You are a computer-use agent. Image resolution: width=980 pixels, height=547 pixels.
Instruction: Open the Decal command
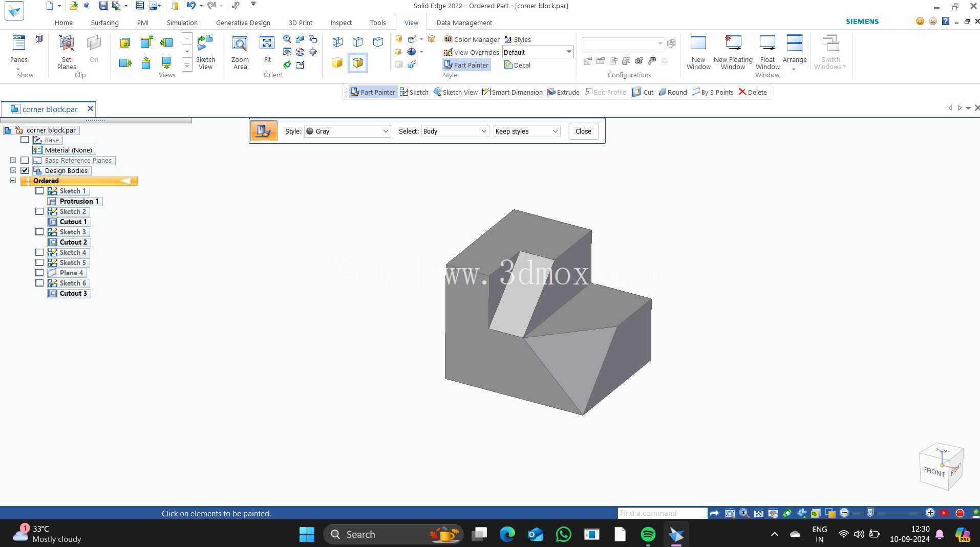pyautogui.click(x=517, y=65)
